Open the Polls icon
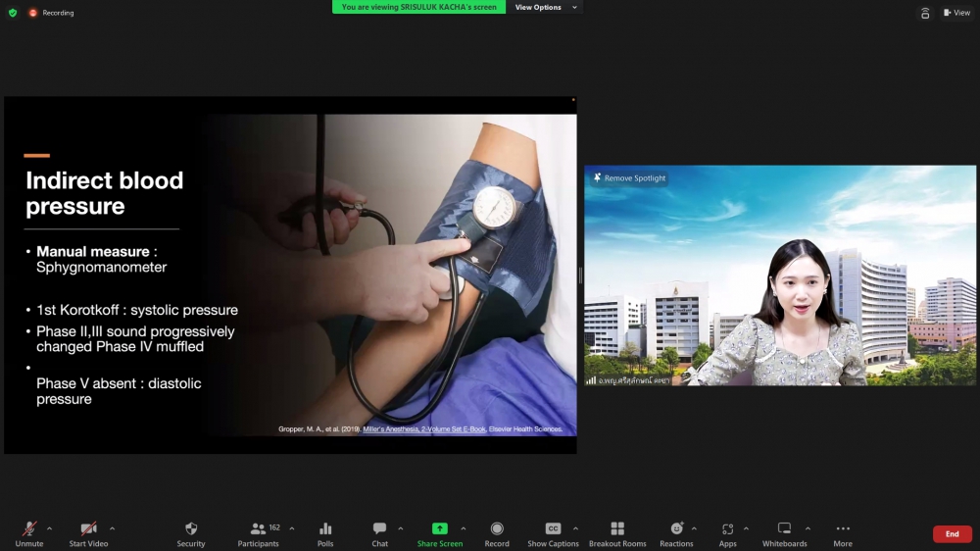The image size is (980, 551). point(325,529)
